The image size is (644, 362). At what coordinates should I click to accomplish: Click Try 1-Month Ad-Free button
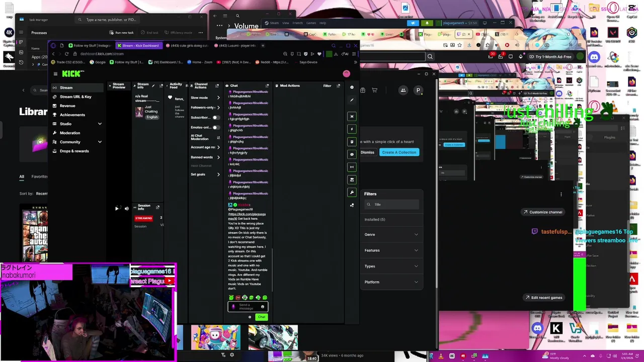(x=550, y=57)
